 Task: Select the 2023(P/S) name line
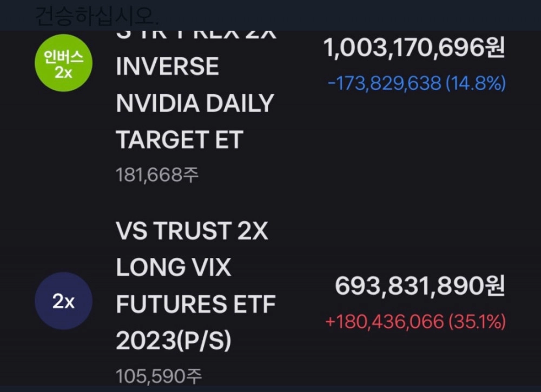click(174, 340)
